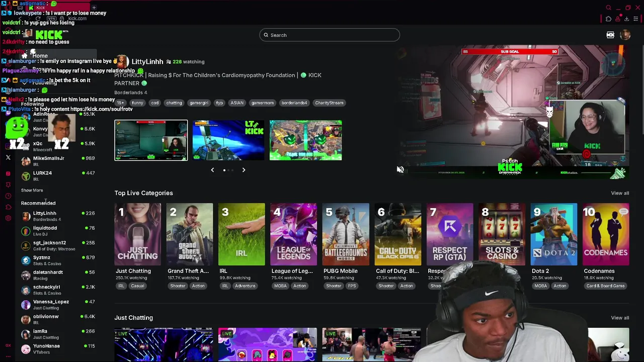Unmute the featured stream preview
This screenshot has height=362, width=644.
400,170
